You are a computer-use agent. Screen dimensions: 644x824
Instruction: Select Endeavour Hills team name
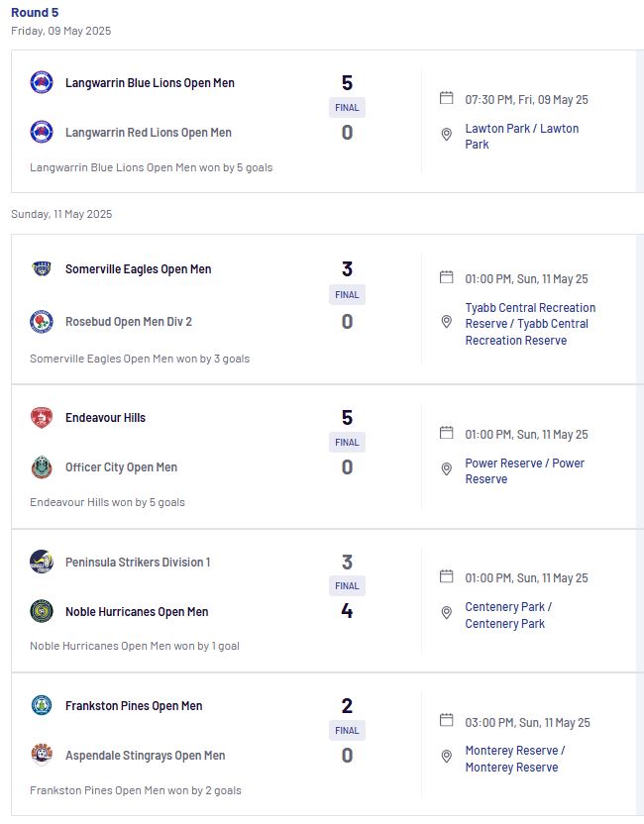[x=105, y=418]
